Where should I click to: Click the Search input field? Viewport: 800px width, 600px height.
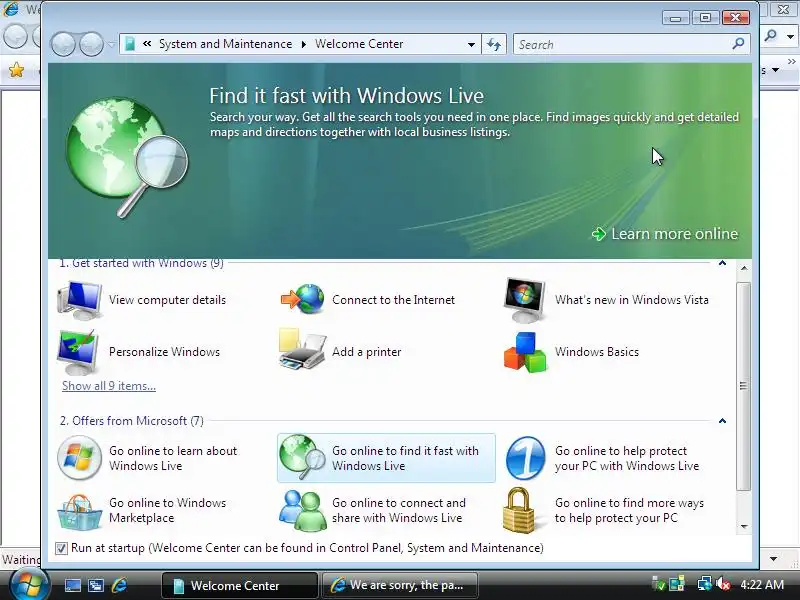coord(623,44)
